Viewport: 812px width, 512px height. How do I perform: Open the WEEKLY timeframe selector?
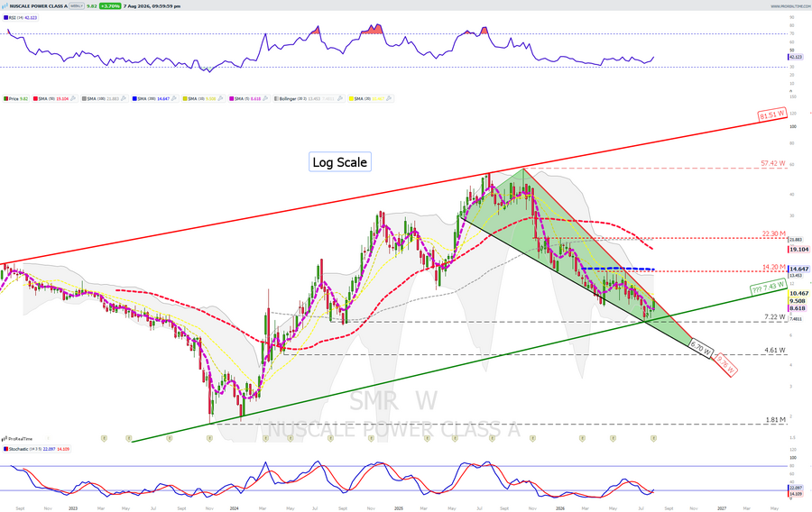76,6
